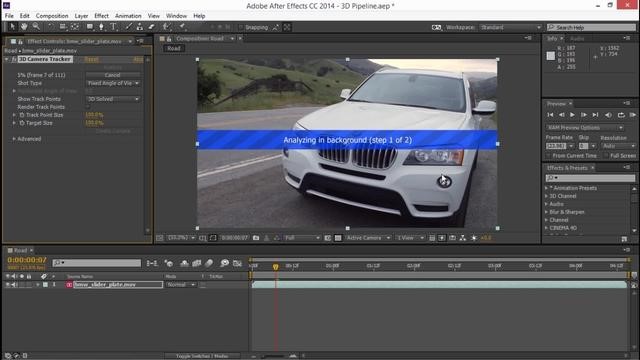
Task: Select the Eraser tool
Action: click(151, 27)
